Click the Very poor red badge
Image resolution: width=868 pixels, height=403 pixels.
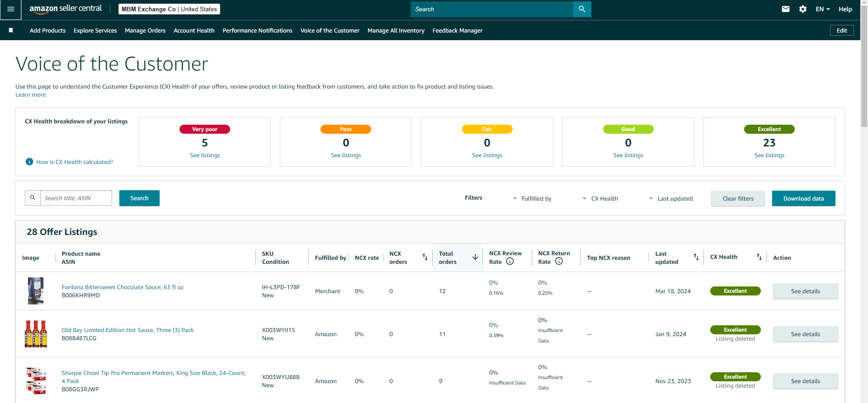[205, 129]
